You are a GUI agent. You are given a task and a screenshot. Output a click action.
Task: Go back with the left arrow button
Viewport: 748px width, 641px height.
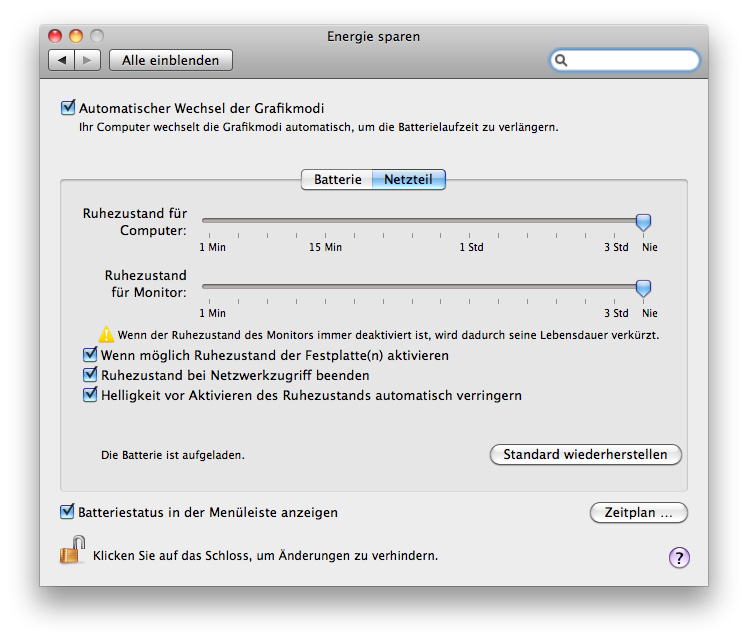[x=62, y=60]
